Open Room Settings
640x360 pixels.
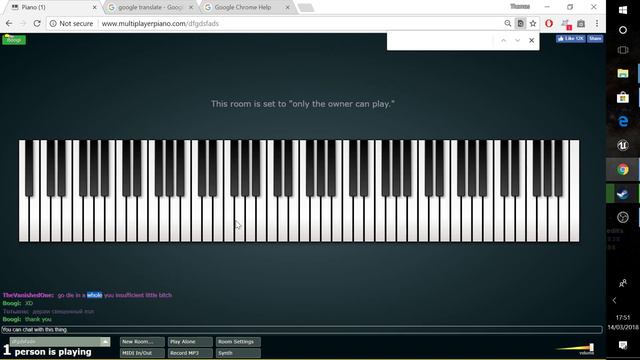coord(238,342)
